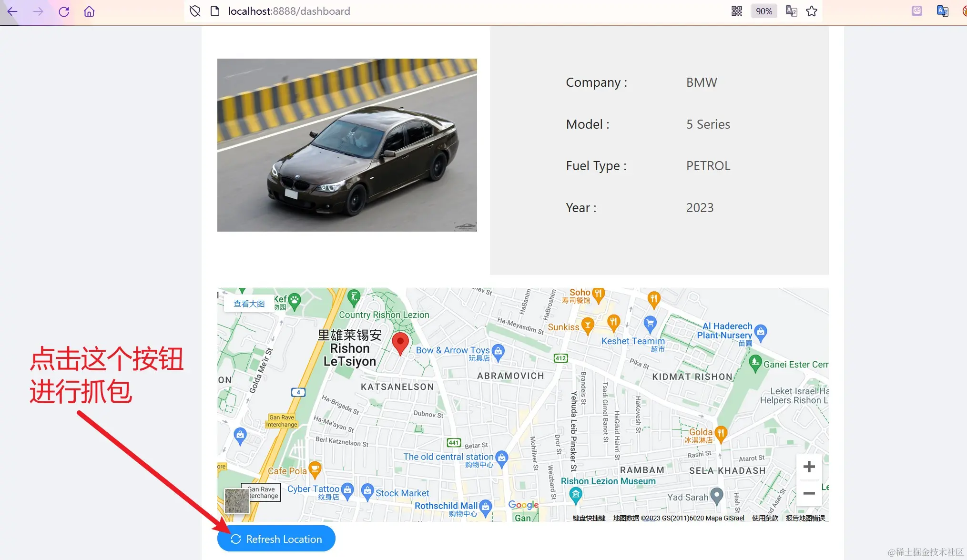Reload the page with browser refresh

point(64,11)
